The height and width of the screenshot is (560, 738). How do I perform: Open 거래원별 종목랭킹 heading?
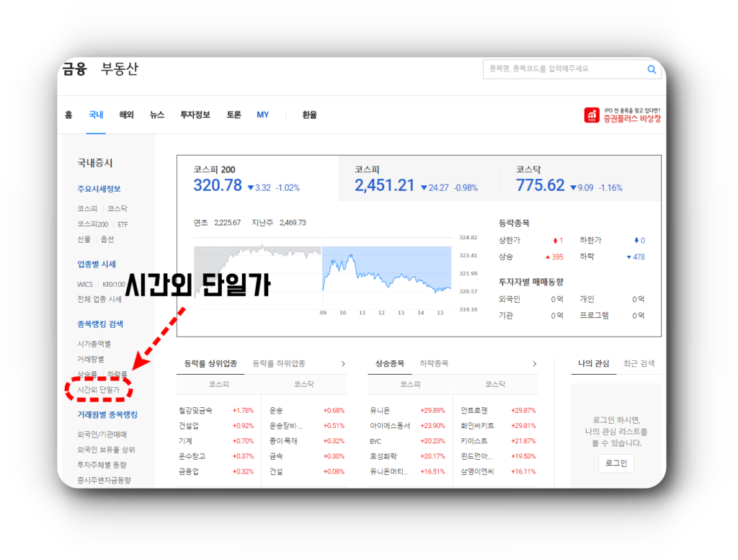[x=107, y=414]
